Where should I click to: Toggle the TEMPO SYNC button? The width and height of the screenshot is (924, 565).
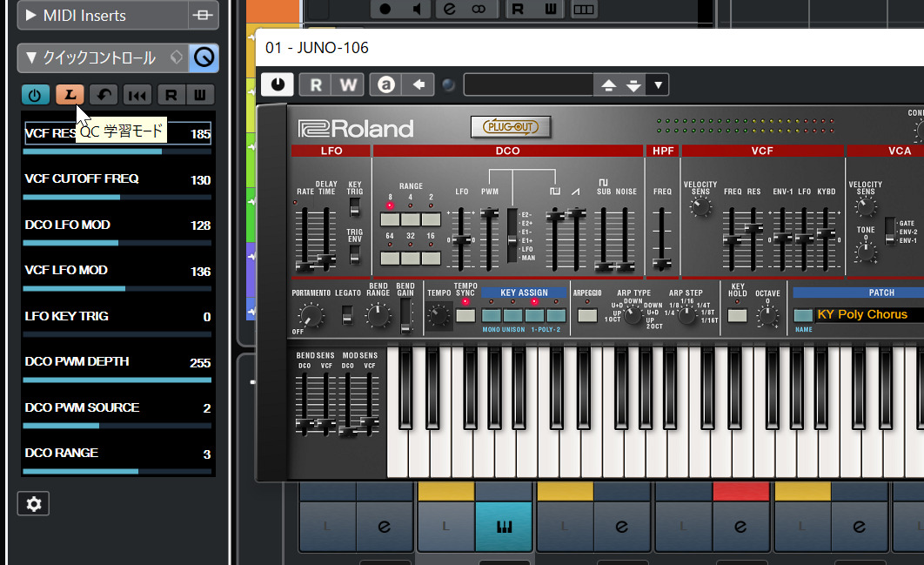click(x=465, y=315)
